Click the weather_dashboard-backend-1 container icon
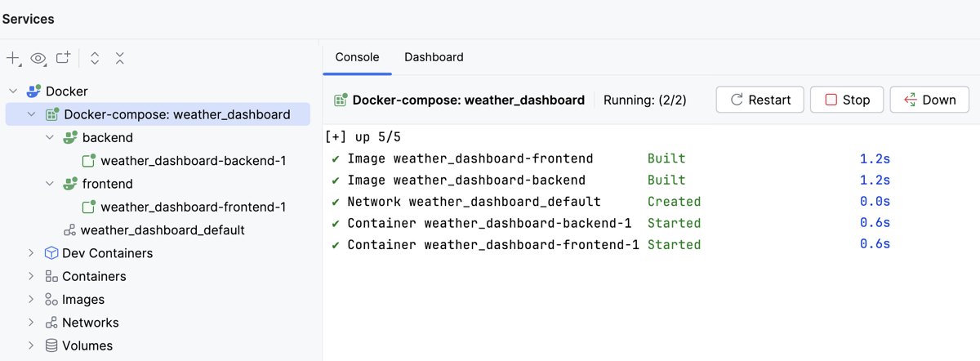Screen dimensions: 980x361 click(x=89, y=161)
